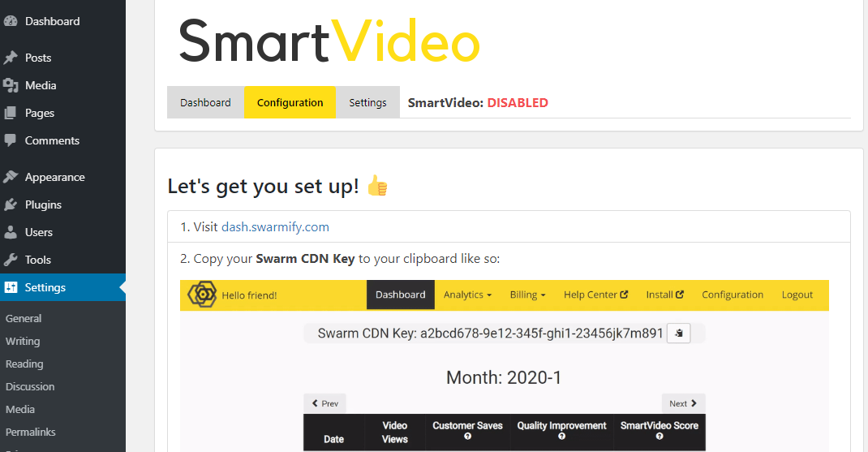Click the Appearance paintbrush icon
The height and width of the screenshot is (452, 868).
coord(11,177)
